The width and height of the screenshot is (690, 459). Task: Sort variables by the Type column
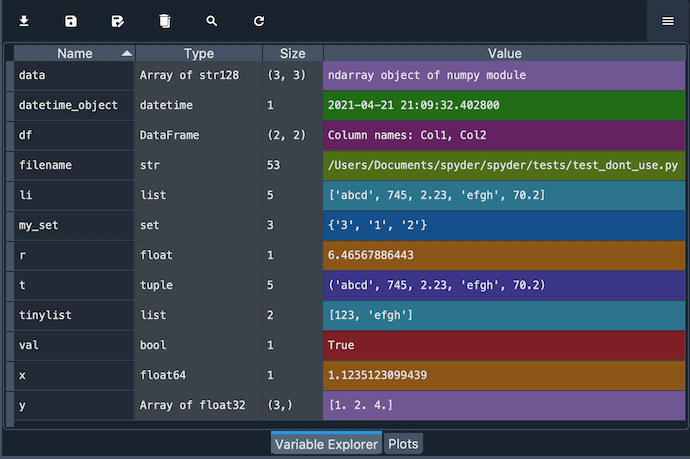click(198, 53)
